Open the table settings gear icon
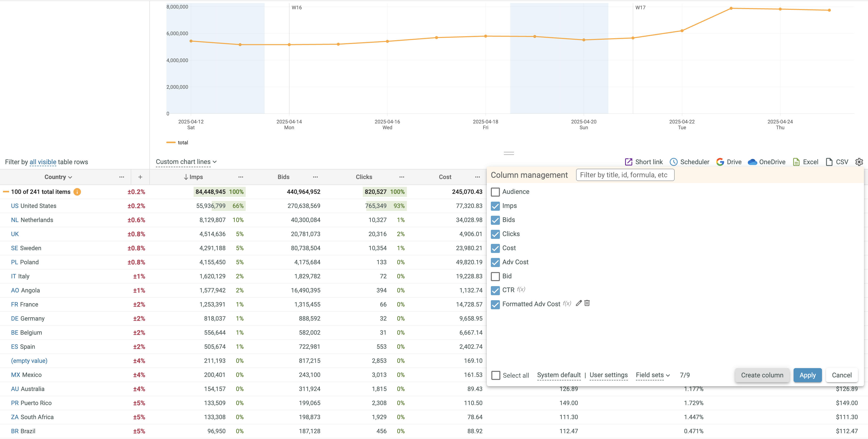This screenshot has height=439, width=868. [x=859, y=162]
